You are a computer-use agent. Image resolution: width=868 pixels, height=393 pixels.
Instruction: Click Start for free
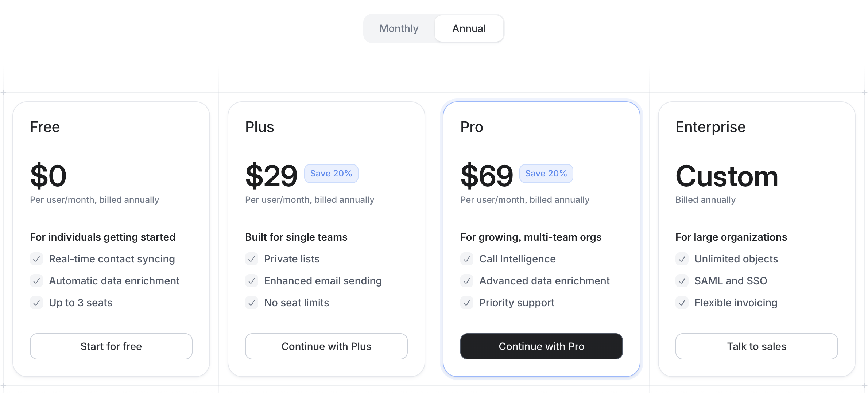tap(111, 346)
